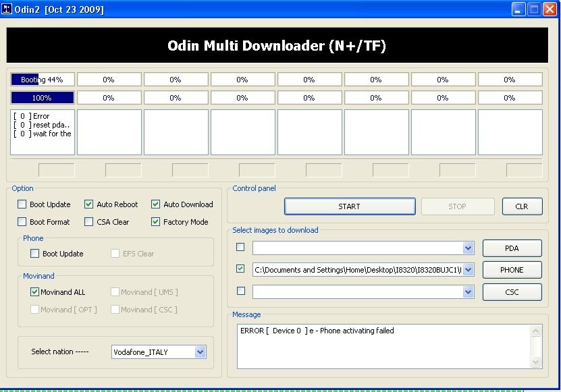The width and height of the screenshot is (561, 392).
Task: Tick the CSC image file checkbox
Action: [x=241, y=291]
